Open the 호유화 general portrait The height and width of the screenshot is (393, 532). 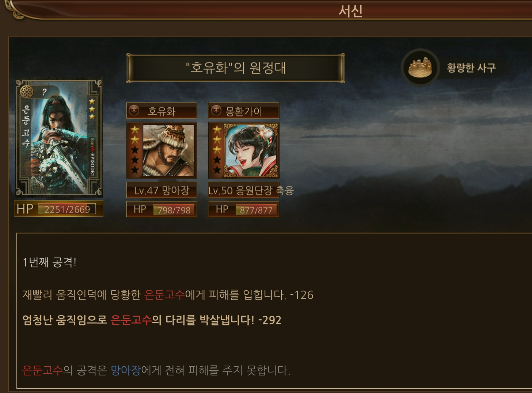[x=168, y=150]
